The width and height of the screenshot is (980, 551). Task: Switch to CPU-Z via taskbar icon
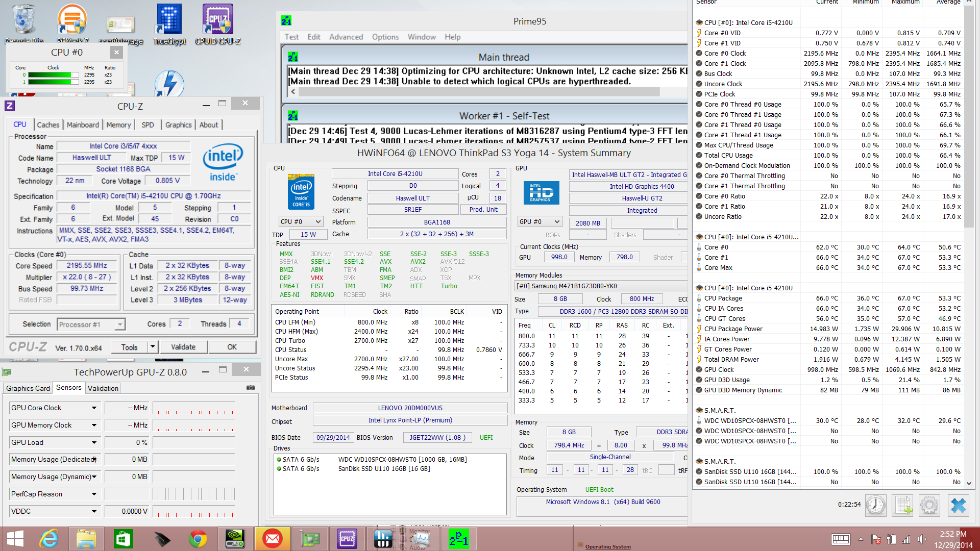pyautogui.click(x=347, y=539)
